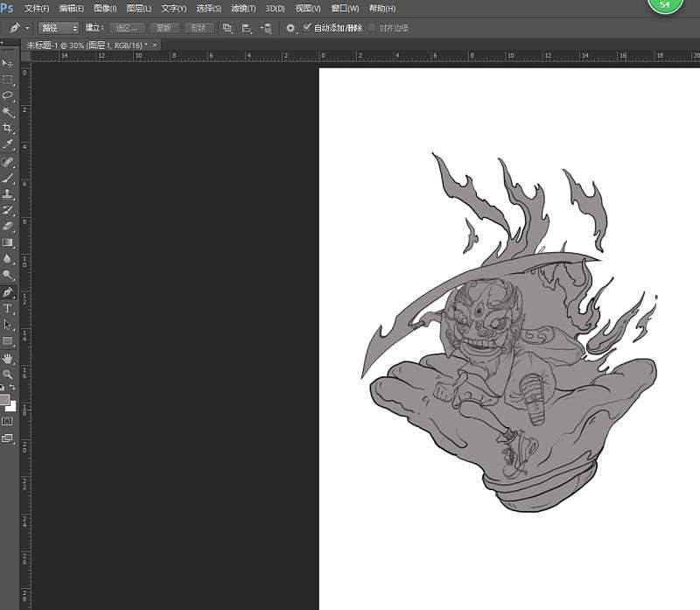Switch to the 未标题-1 document tab
700x610 pixels.
tap(87, 46)
